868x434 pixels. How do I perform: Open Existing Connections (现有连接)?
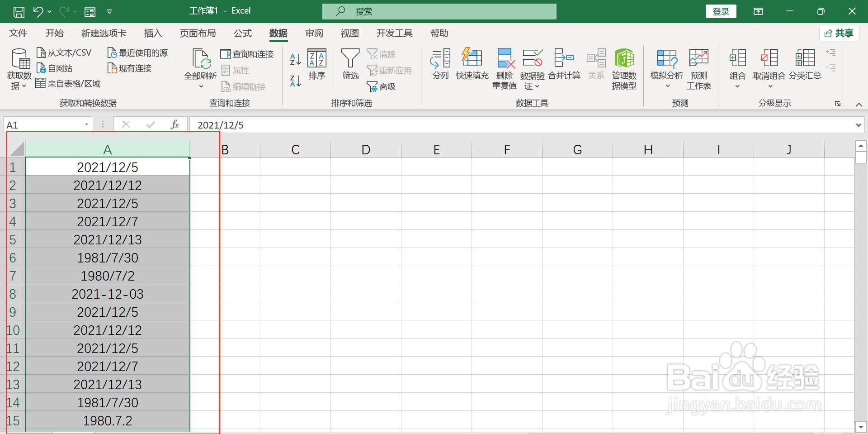click(129, 68)
